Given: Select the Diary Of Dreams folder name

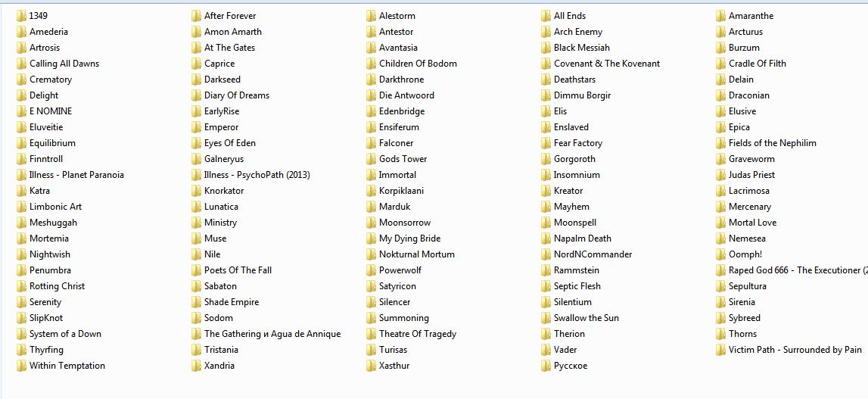Looking at the screenshot, I should (x=237, y=95).
